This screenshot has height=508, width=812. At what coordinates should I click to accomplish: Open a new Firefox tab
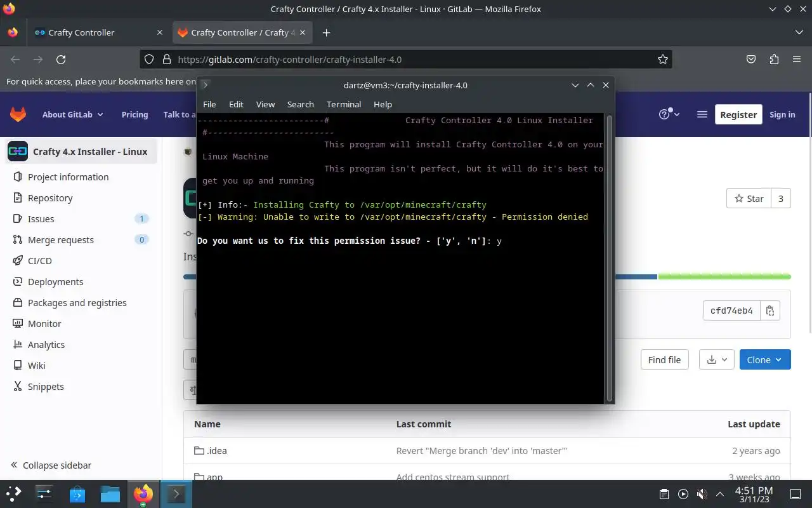(x=326, y=32)
